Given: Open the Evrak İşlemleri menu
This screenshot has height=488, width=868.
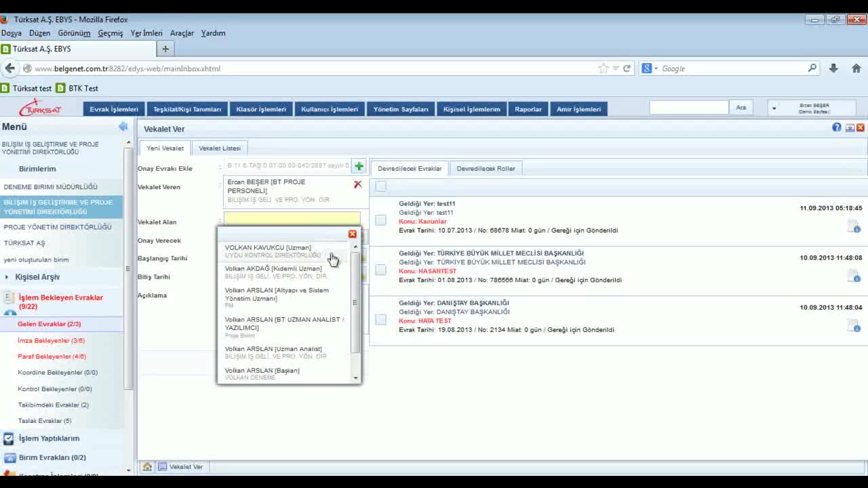Looking at the screenshot, I should 114,109.
